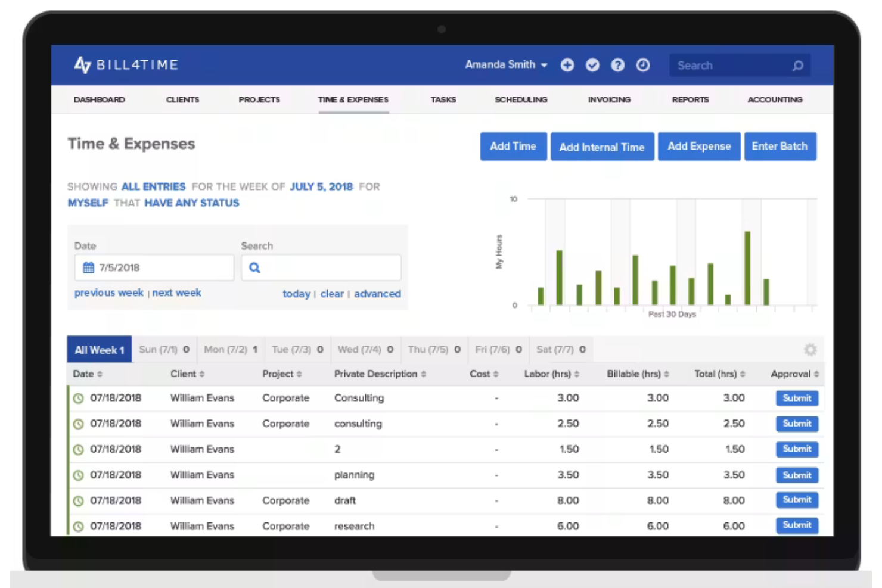Viewport: 882px width, 588px height.
Task: Click the clear link
Action: pos(332,294)
